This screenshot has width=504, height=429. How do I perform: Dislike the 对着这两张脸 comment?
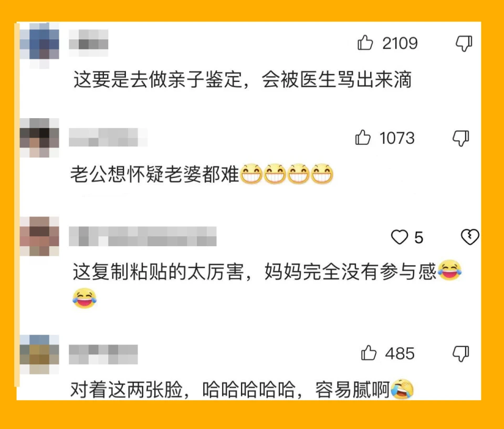461,354
